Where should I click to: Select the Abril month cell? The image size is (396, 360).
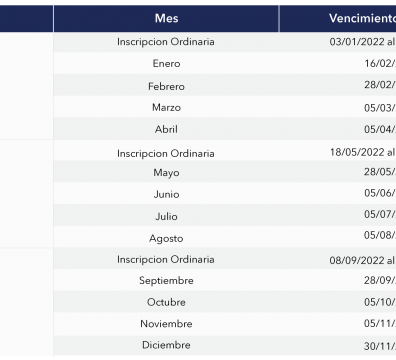click(x=166, y=129)
